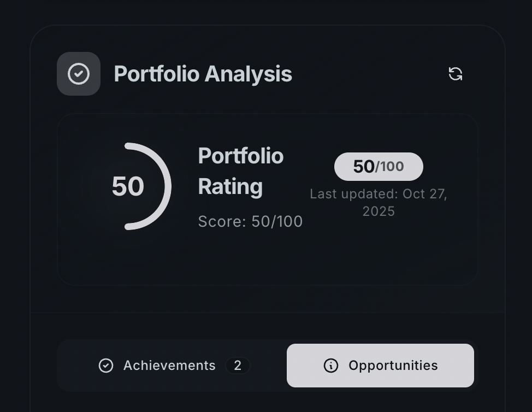The height and width of the screenshot is (412, 532).
Task: Click the info icon in the Opportunities tab
Action: point(331,366)
